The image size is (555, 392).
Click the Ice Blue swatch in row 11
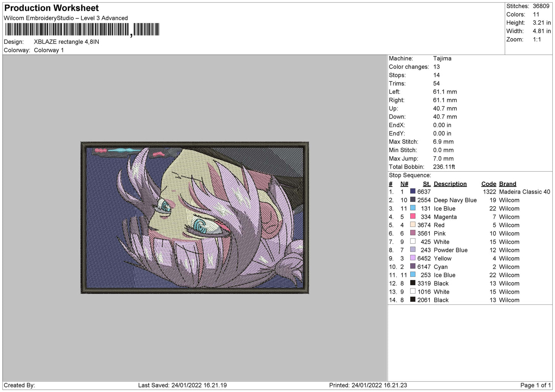(413, 275)
